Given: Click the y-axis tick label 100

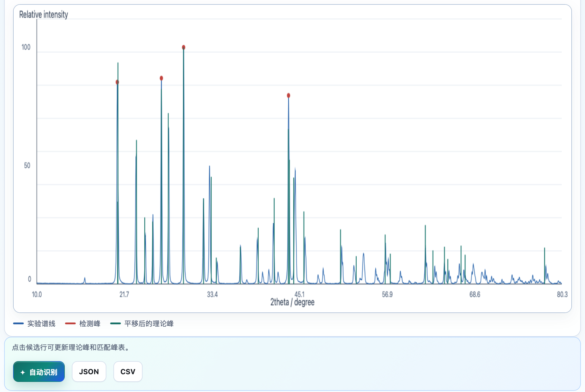Looking at the screenshot, I should (26, 47).
